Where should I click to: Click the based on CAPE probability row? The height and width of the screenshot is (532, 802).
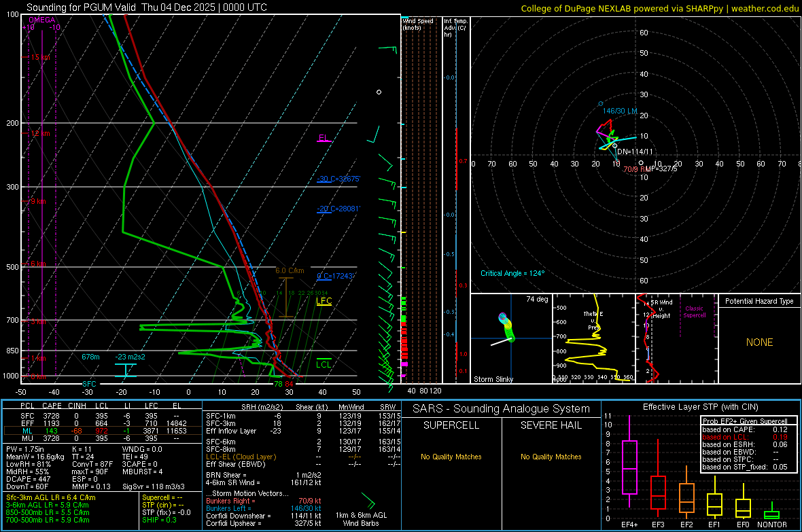click(x=745, y=429)
